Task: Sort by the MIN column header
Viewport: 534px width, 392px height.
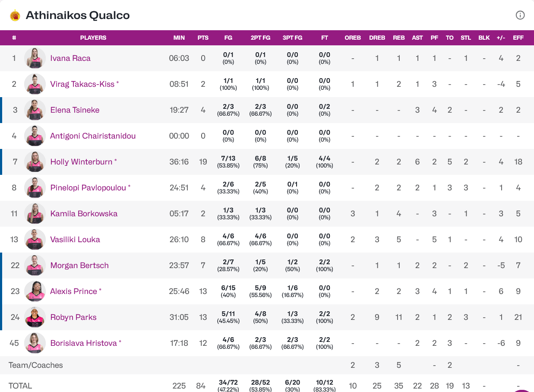Action: pyautogui.click(x=179, y=38)
